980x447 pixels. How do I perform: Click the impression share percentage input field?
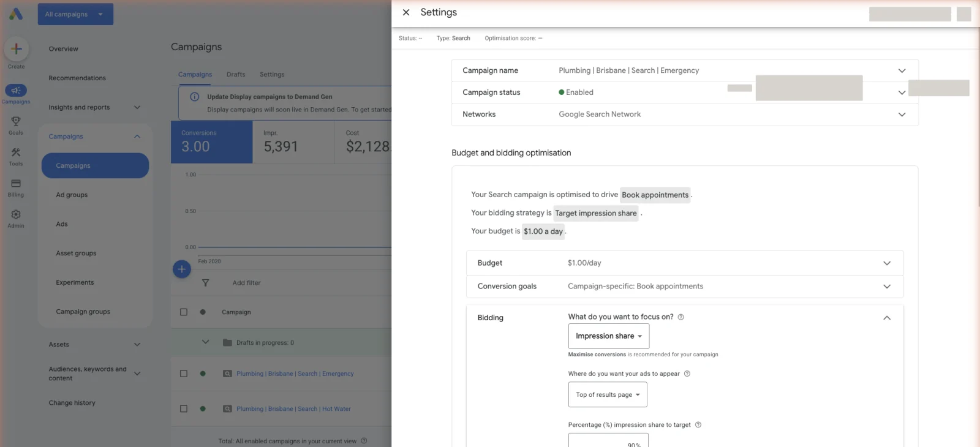608,440
